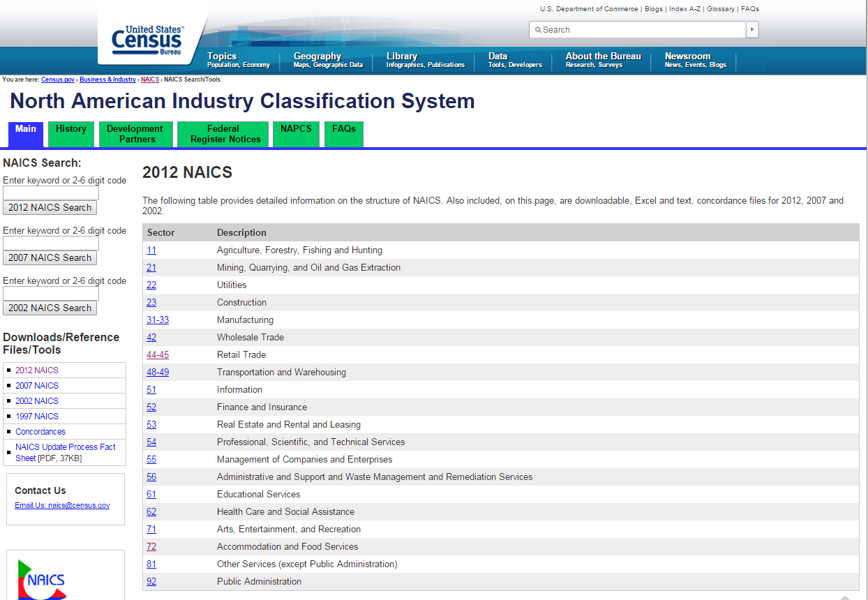Click the NAICS breadcrumb link
Image resolution: width=868 pixels, height=600 pixels.
(x=150, y=80)
